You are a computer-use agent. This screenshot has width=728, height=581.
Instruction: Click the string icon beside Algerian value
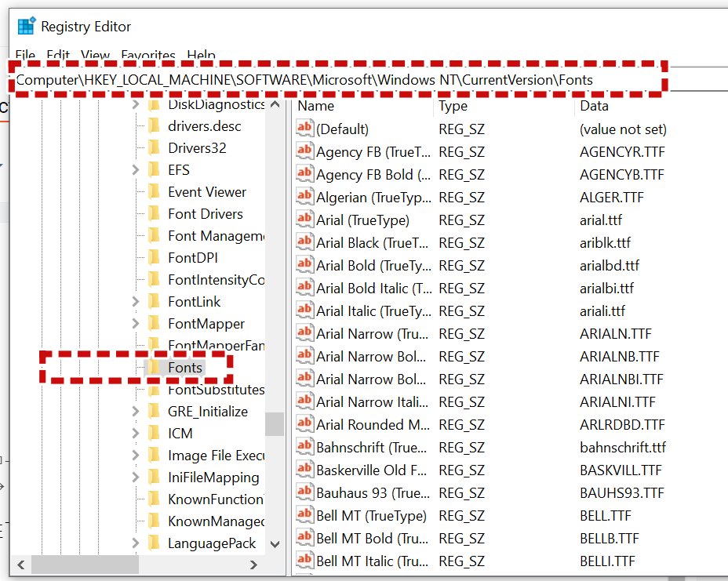pos(304,196)
